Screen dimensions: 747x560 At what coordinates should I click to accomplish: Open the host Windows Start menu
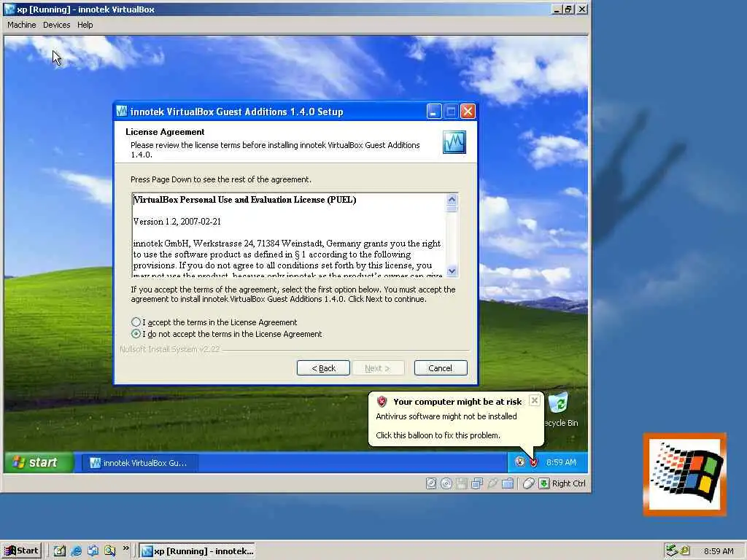click(21, 551)
